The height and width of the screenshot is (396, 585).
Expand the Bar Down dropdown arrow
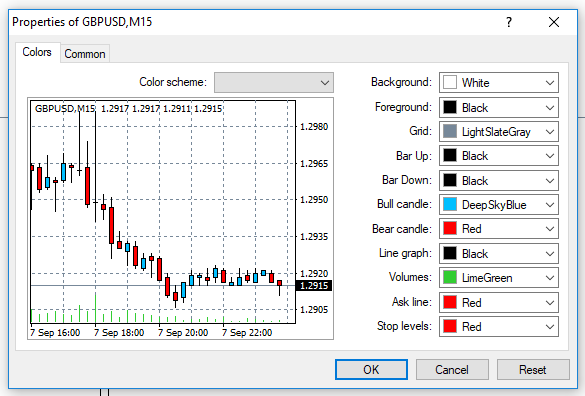point(550,181)
